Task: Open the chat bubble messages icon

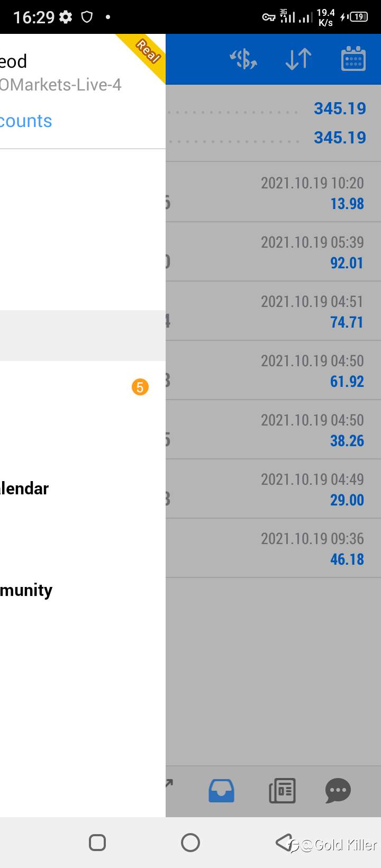Action: [x=338, y=791]
